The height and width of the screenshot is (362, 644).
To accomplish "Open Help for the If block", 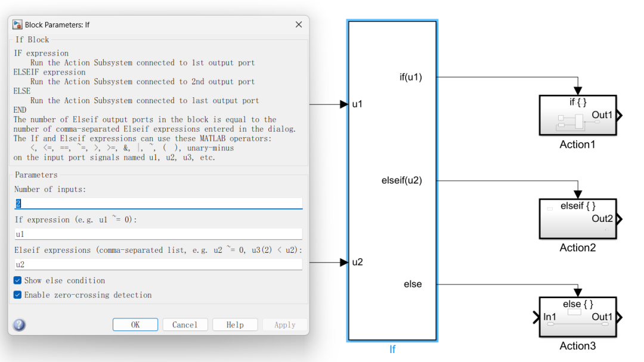I will 234,324.
